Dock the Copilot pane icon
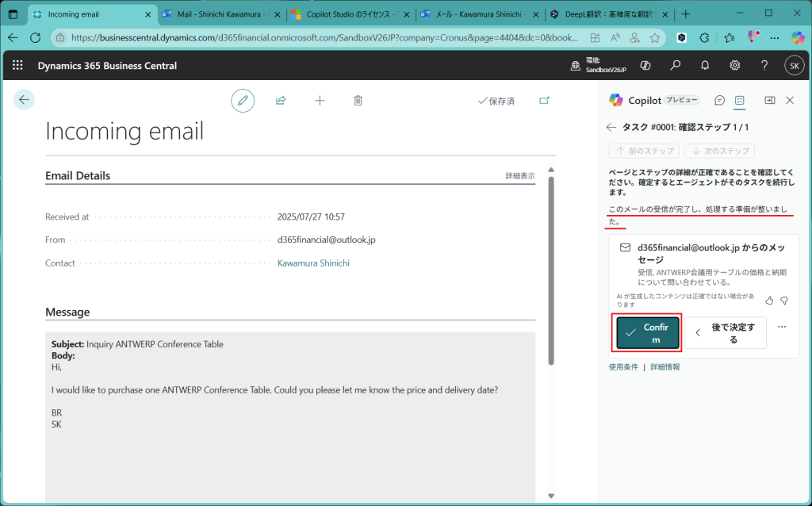Viewport: 812px width, 506px height. (770, 101)
